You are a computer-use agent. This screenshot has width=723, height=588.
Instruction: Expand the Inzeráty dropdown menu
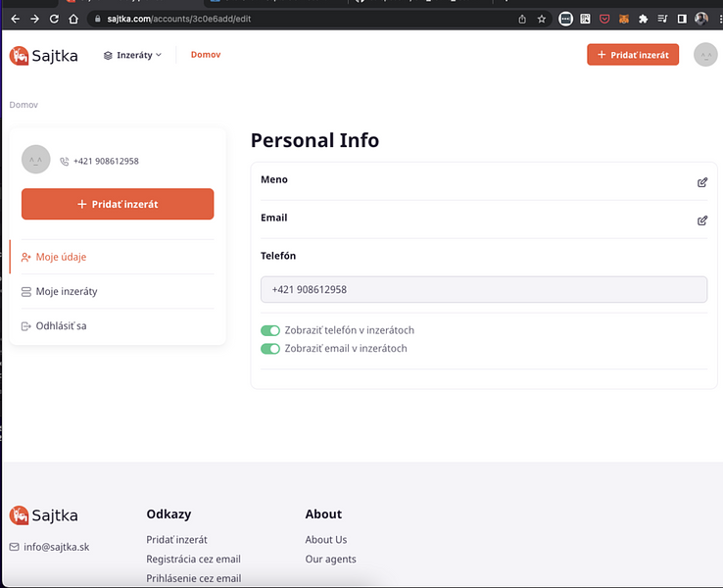132,55
